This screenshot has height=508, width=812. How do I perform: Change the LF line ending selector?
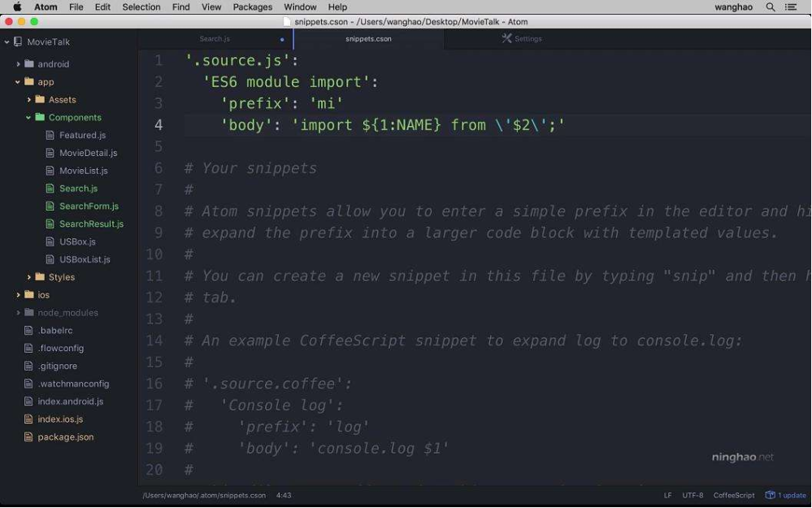pos(667,495)
